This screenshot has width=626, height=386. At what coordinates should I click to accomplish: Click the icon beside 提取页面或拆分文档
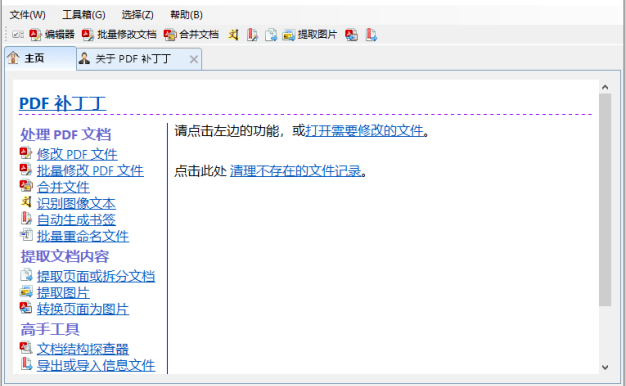pos(26,275)
